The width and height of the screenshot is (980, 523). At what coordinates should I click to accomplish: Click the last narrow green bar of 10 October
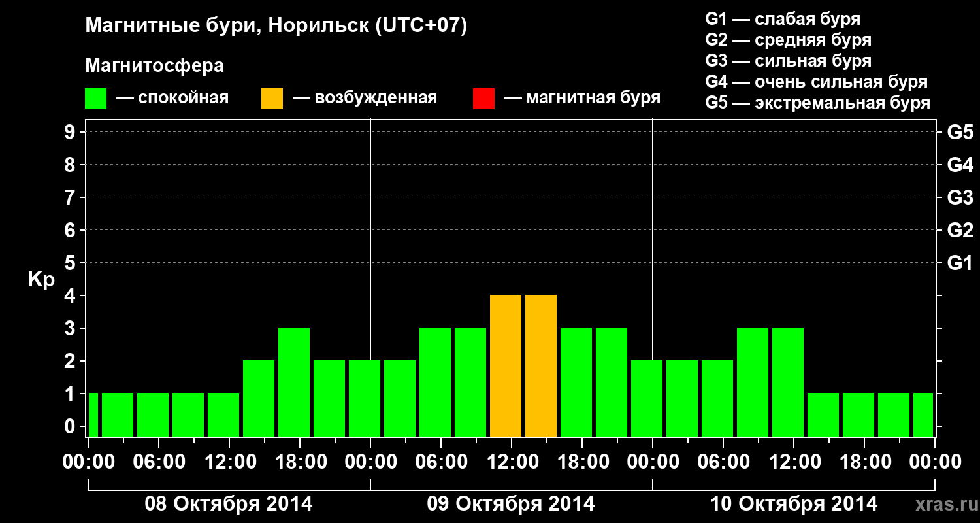pyautogui.click(x=923, y=415)
